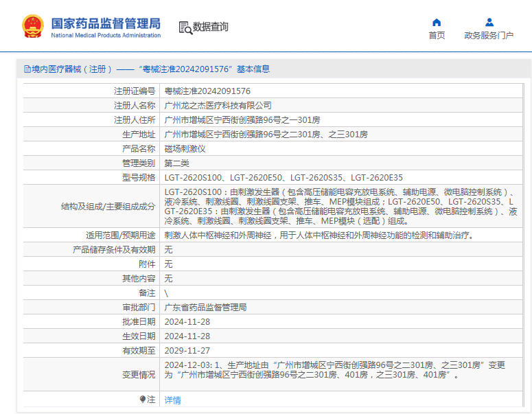The height and width of the screenshot is (414, 532).
Task: Click the 变更情况 2024-12-03 text
Action: pos(335,370)
